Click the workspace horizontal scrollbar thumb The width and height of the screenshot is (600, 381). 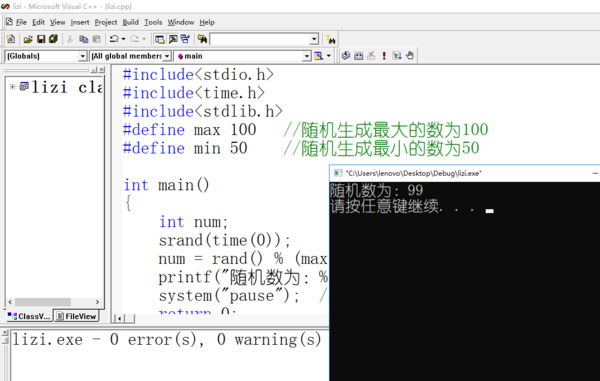click(x=43, y=302)
